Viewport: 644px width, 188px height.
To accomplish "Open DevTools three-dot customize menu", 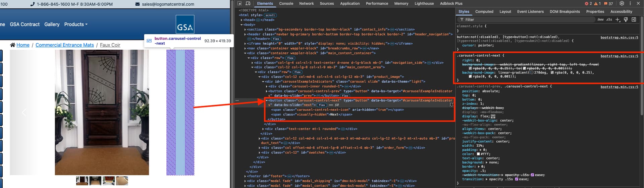I will click(x=630, y=3).
